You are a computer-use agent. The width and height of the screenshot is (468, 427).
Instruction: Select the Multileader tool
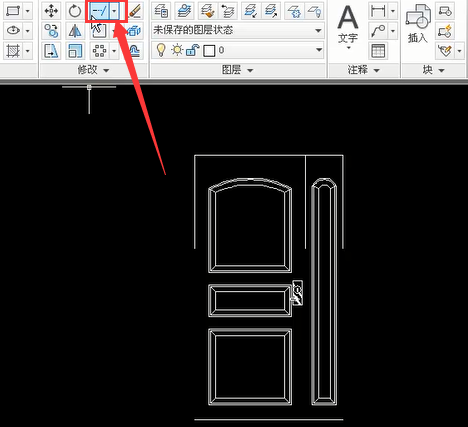pos(378,31)
